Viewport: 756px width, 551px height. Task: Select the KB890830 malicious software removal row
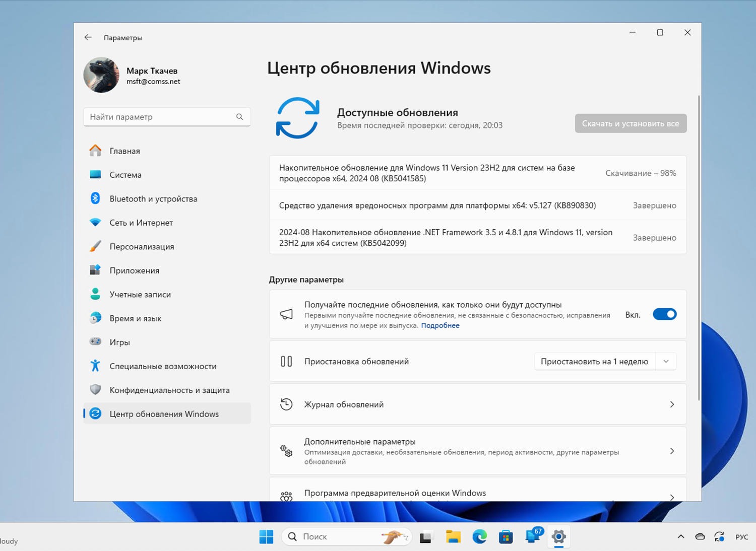pos(478,205)
